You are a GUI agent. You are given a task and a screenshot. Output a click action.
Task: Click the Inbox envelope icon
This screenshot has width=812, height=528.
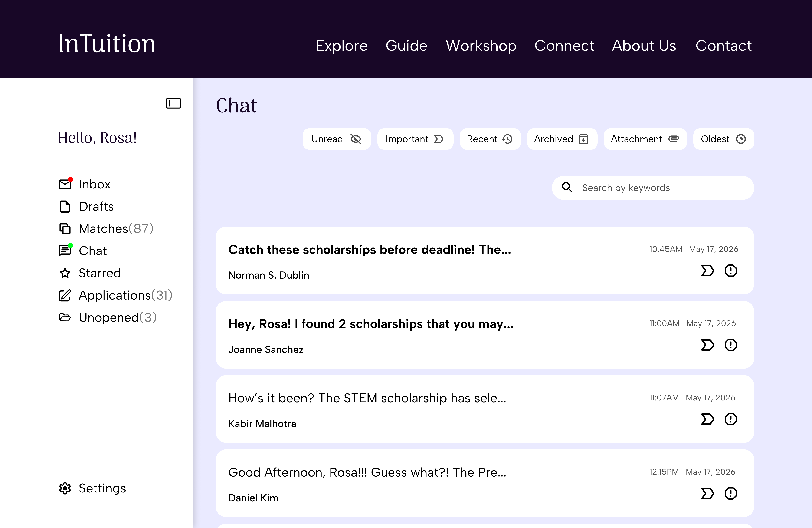coord(65,184)
